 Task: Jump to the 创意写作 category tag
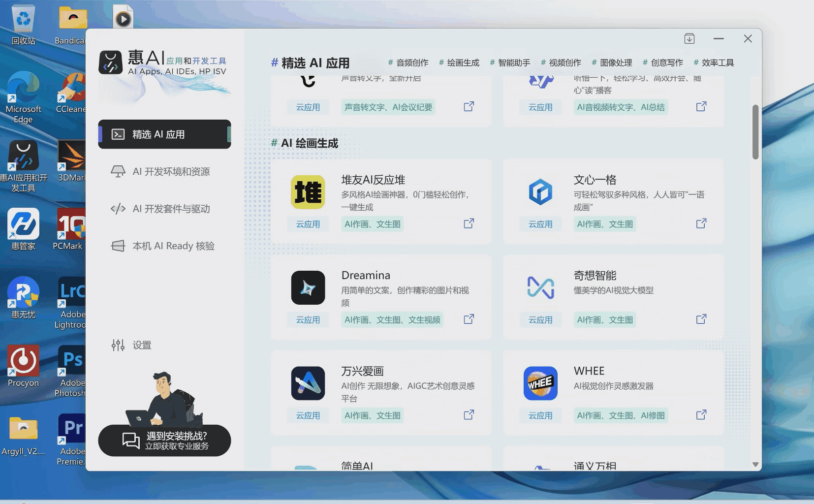[x=663, y=63]
